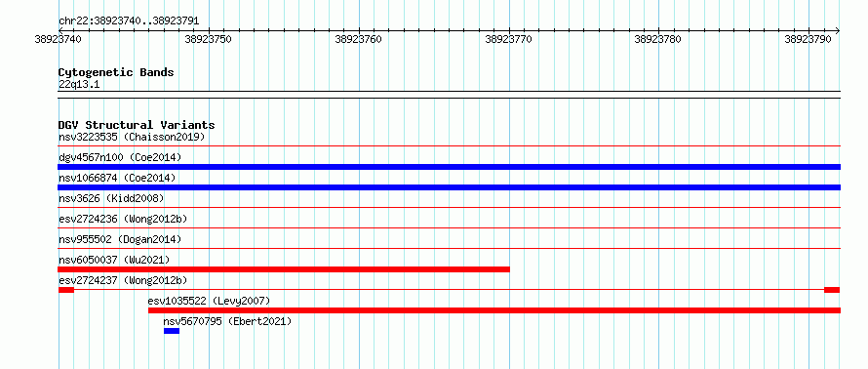Click the right red block of esv2724237
868x369 pixels.
coord(832,290)
